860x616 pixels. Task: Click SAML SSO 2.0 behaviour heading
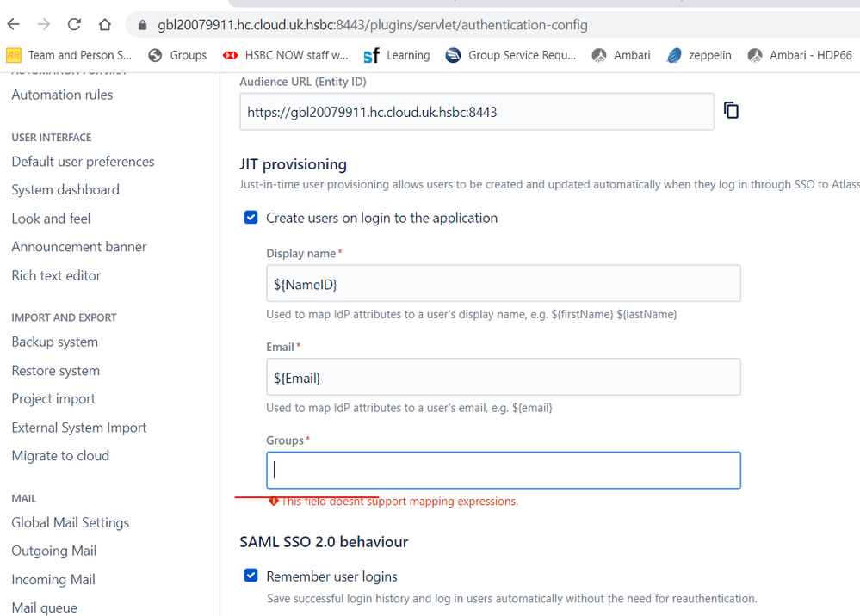(324, 542)
